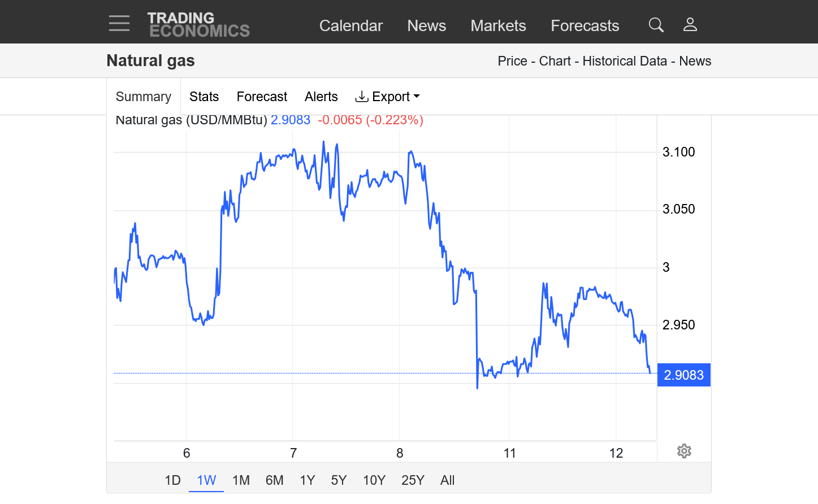
Task: Select the Summary tab
Action: tap(144, 97)
